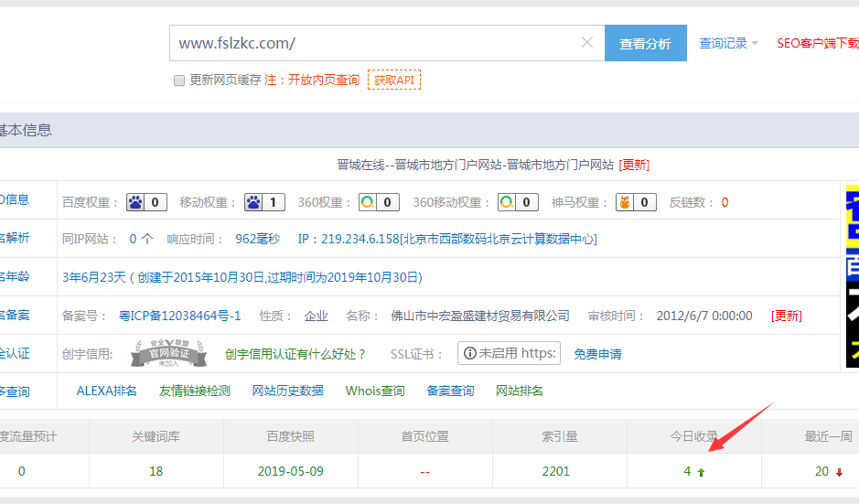This screenshot has height=504, width=859.
Task: Open 友情链接检测 link
Action: click(x=195, y=391)
